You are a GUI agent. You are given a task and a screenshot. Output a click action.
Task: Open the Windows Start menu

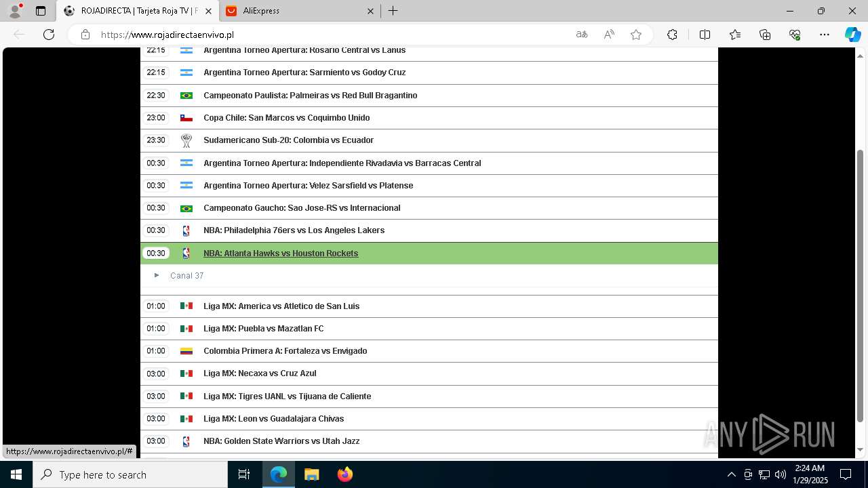[x=16, y=474]
